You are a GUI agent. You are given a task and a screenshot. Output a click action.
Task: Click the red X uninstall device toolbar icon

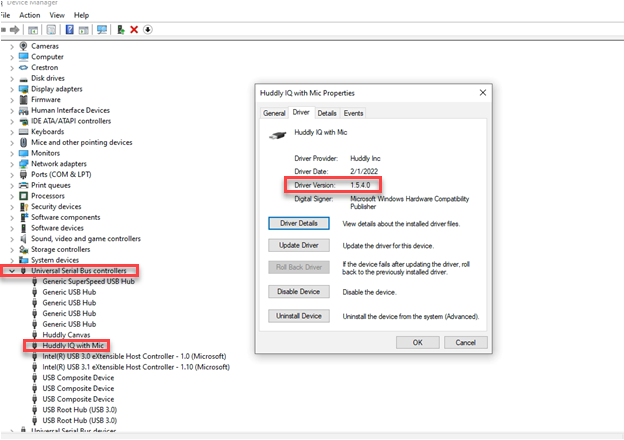tap(134, 30)
